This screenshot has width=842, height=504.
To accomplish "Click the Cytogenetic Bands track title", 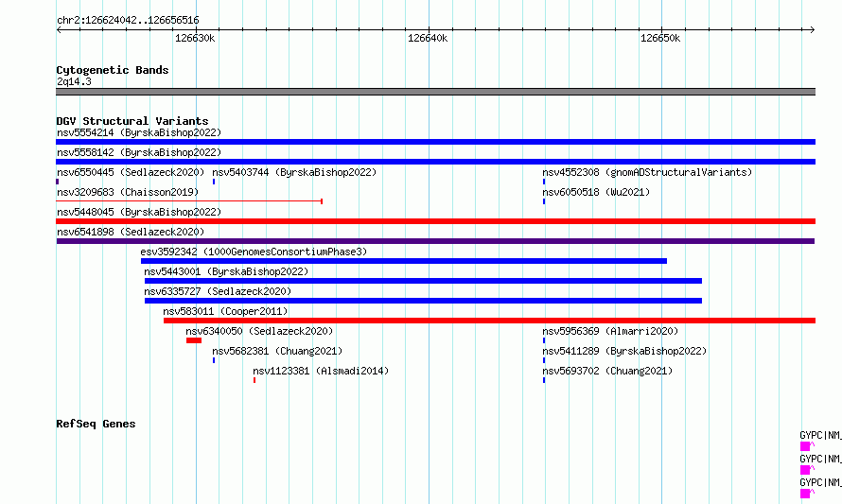I will pyautogui.click(x=113, y=70).
